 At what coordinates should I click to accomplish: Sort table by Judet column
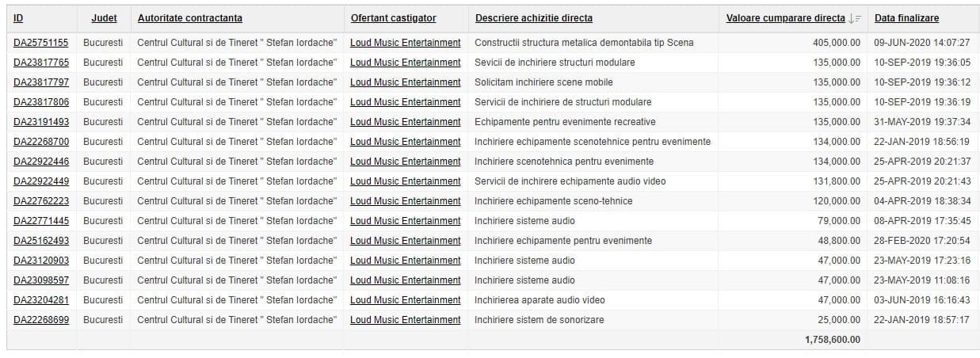[x=104, y=18]
